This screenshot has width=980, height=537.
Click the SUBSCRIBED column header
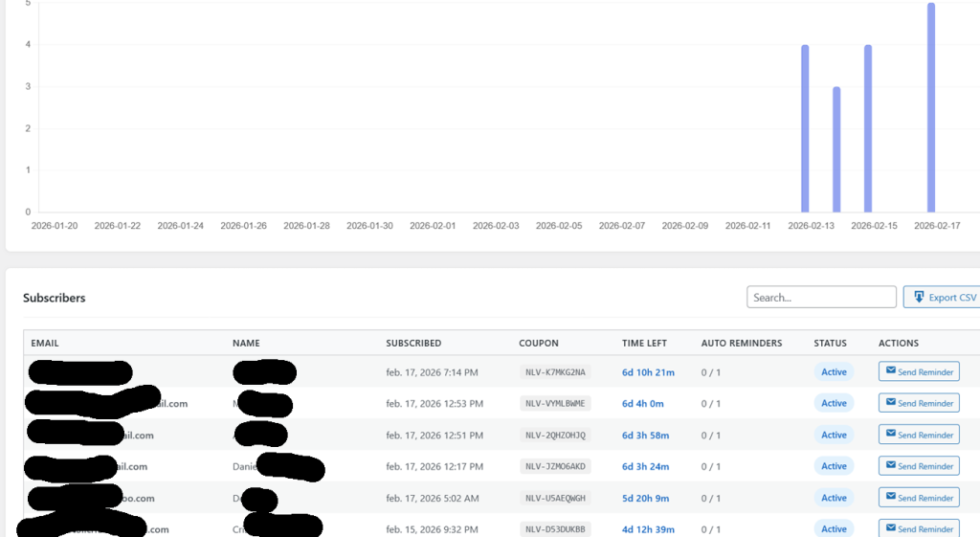(x=413, y=343)
